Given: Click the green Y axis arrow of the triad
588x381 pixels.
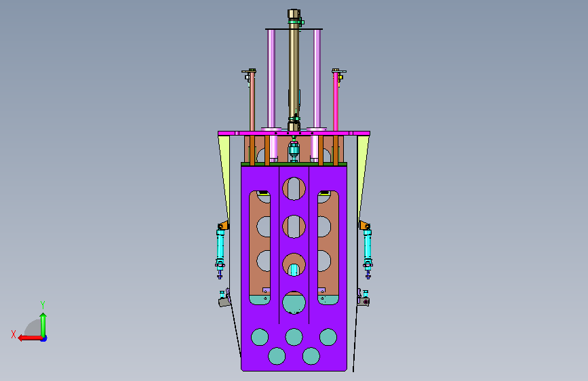Looking at the screenshot, I should [x=43, y=325].
